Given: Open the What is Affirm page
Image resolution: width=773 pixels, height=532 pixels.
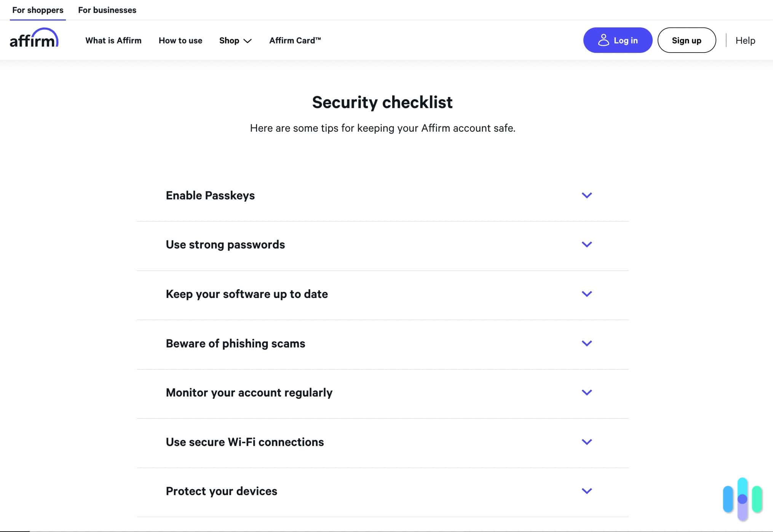Looking at the screenshot, I should point(113,40).
